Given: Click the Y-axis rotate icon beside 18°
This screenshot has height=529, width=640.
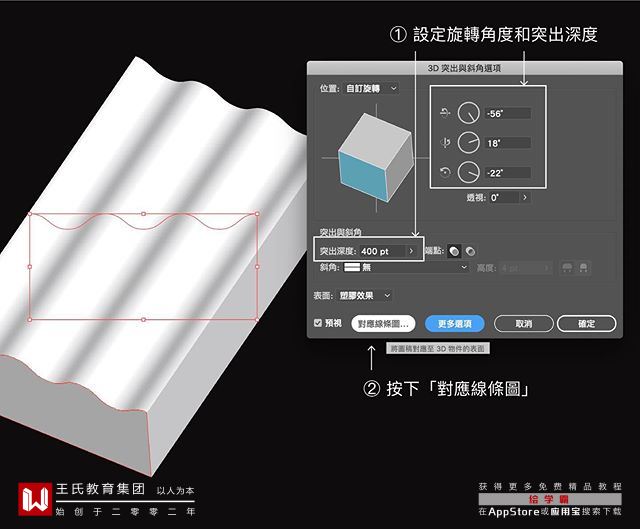Looking at the screenshot, I should pos(445,142).
